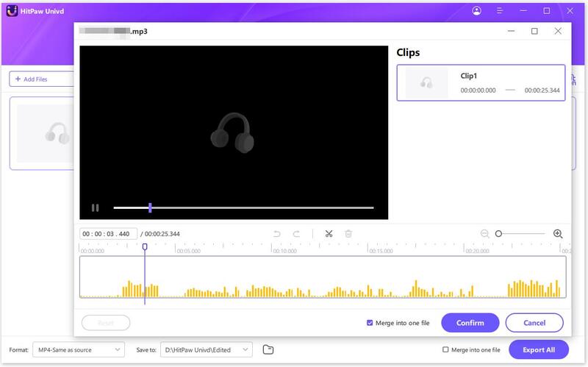Zoom out the timeline with the minus magnifier
This screenshot has width=588, height=367.
(484, 234)
